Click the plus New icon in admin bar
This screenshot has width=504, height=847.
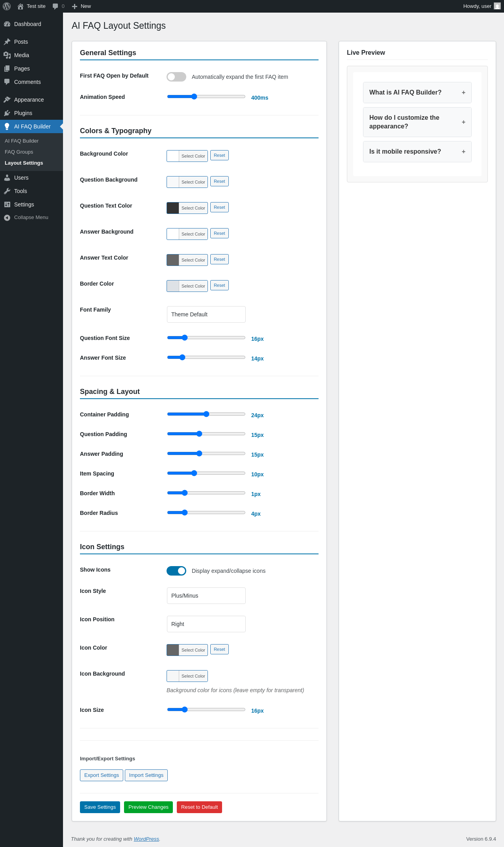pyautogui.click(x=74, y=6)
